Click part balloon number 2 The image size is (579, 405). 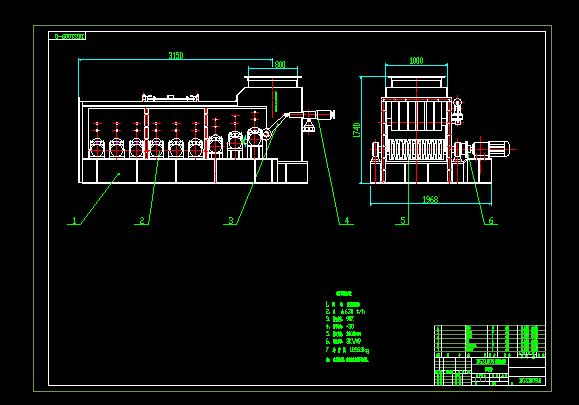click(x=142, y=220)
